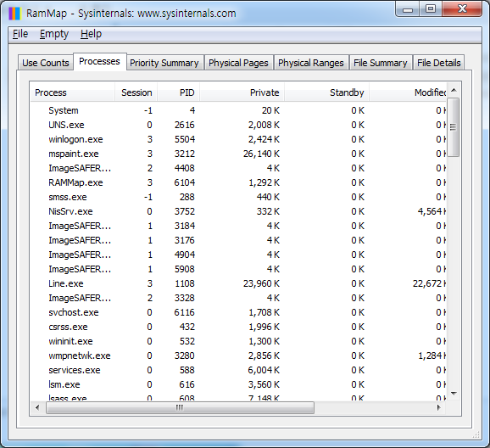Click the RamMap title bar app icon
This screenshot has width=490, height=448.
tap(14, 14)
